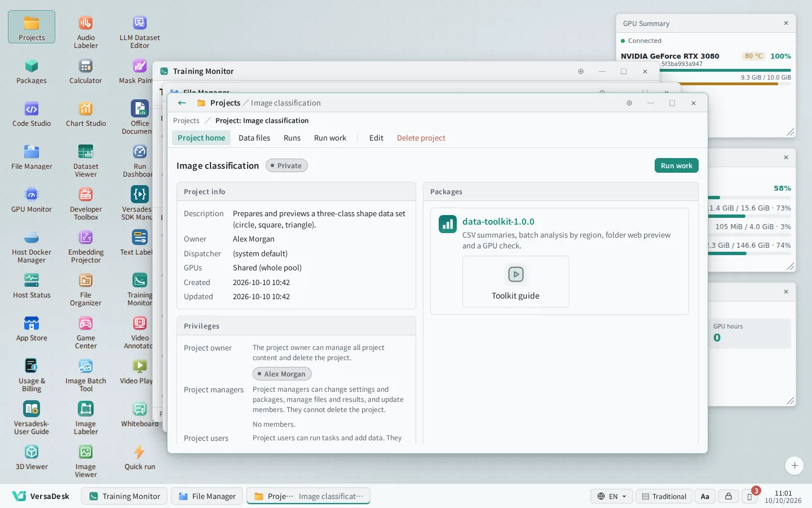Click Delete project in the tab bar
Image resolution: width=812 pixels, height=508 pixels.
(421, 138)
